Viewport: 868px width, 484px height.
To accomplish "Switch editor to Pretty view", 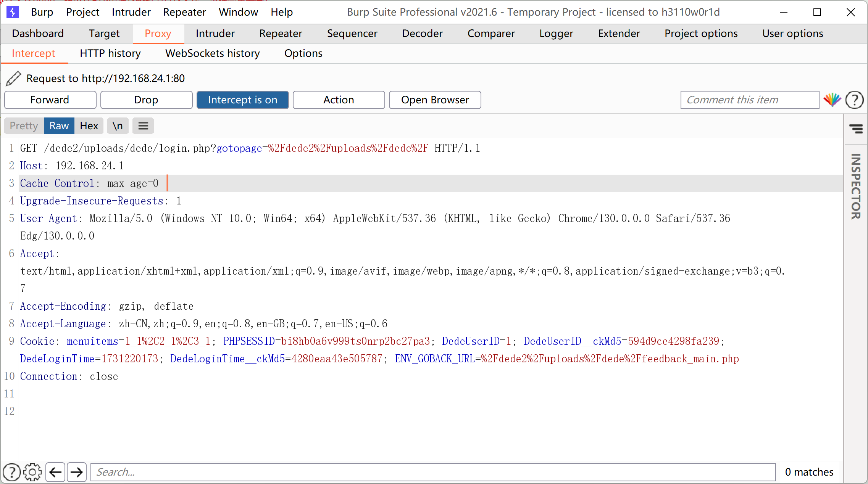I will (24, 126).
